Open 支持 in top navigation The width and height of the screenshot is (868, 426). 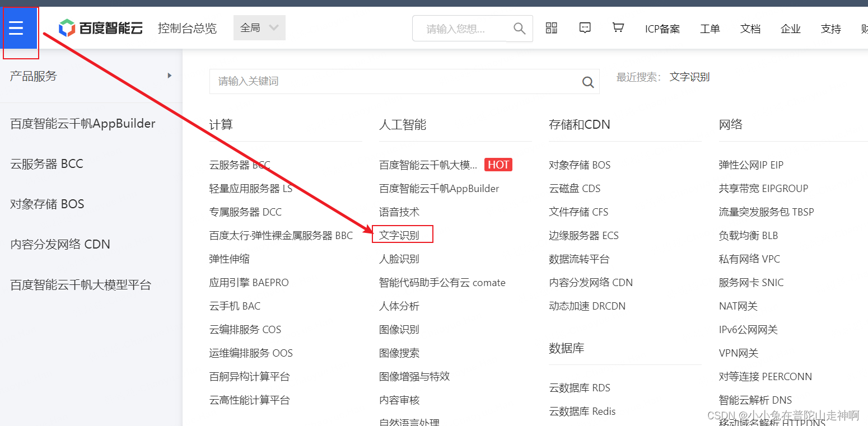tap(831, 29)
